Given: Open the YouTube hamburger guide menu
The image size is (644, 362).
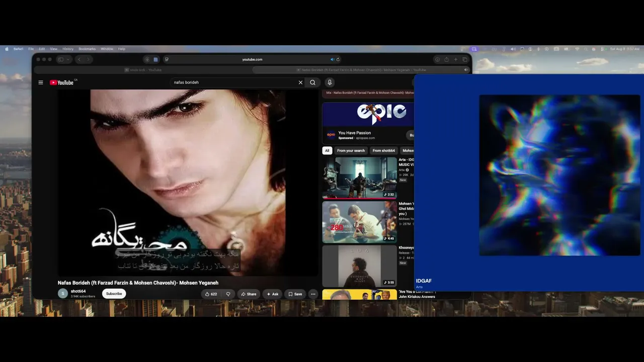Looking at the screenshot, I should (41, 82).
